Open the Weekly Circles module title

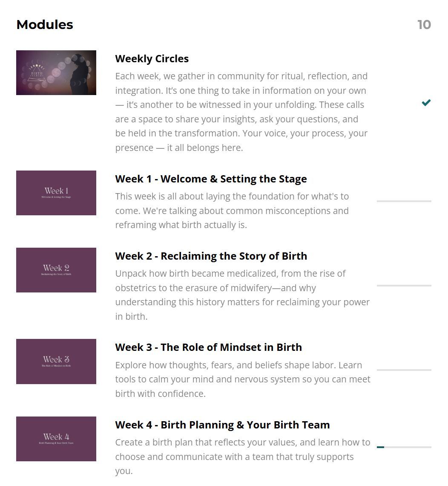[152, 59]
